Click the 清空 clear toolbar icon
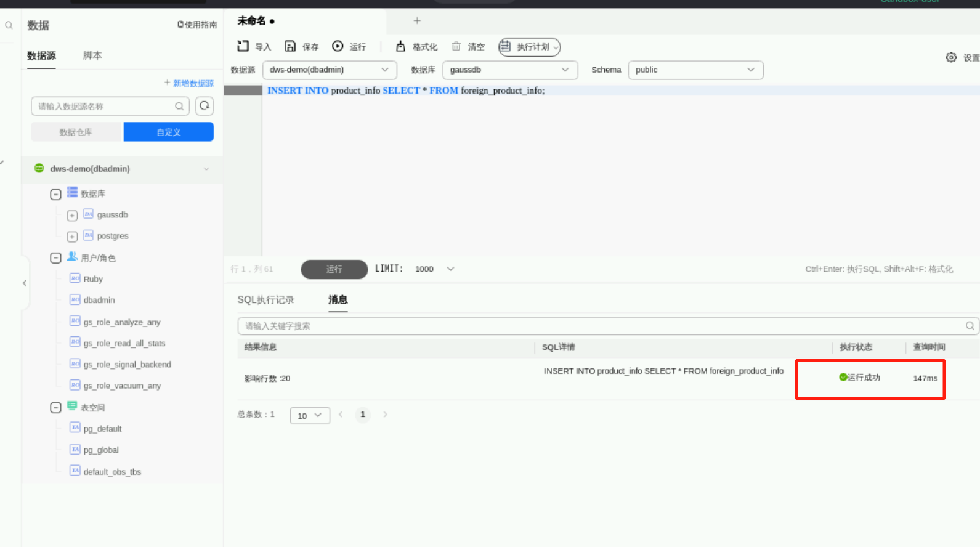This screenshot has height=547, width=980. click(456, 46)
